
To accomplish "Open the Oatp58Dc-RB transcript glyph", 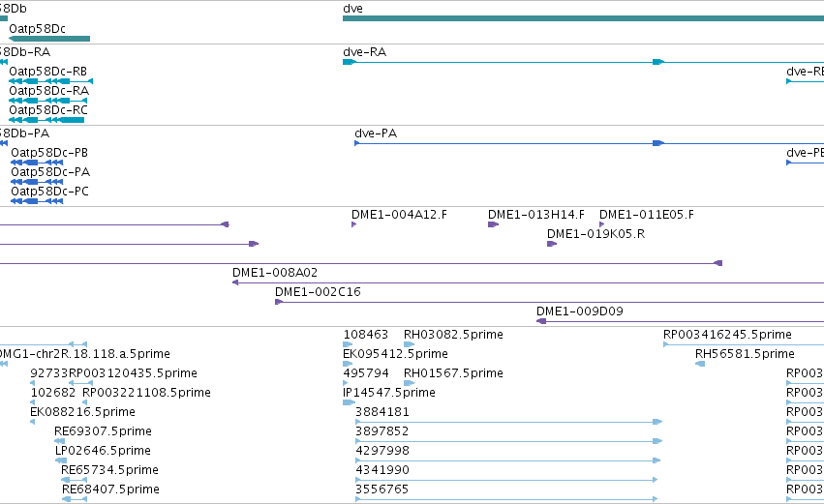I will (51, 81).
